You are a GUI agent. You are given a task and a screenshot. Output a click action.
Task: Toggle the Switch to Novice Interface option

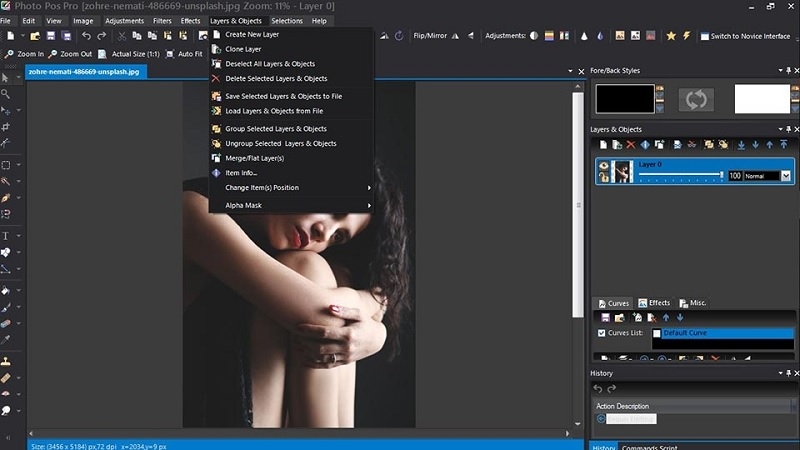coord(750,36)
